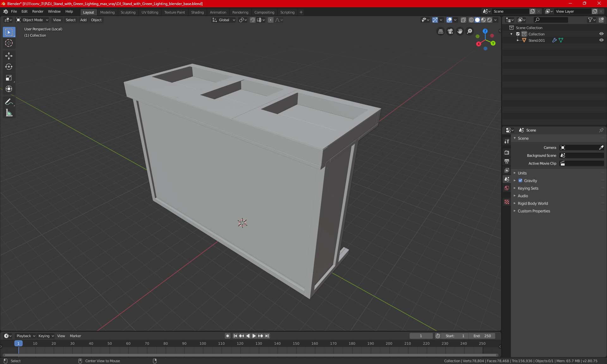Switch to the Shading workspace tab
Screen dimensions: 607x364
197,12
